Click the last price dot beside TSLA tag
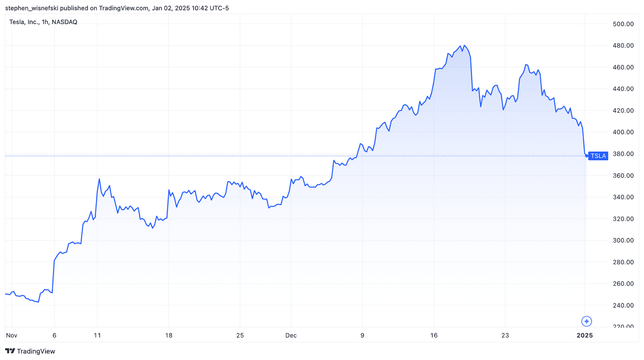This screenshot has height=360, width=644. click(x=586, y=156)
